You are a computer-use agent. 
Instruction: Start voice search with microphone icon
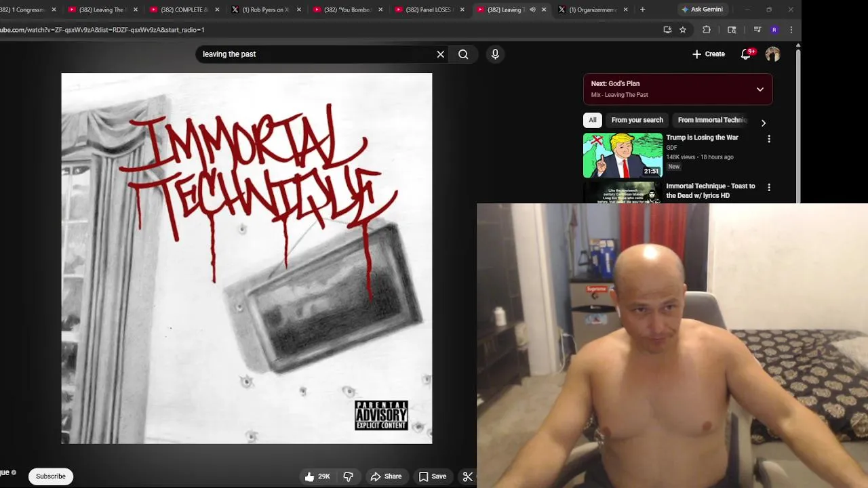495,54
